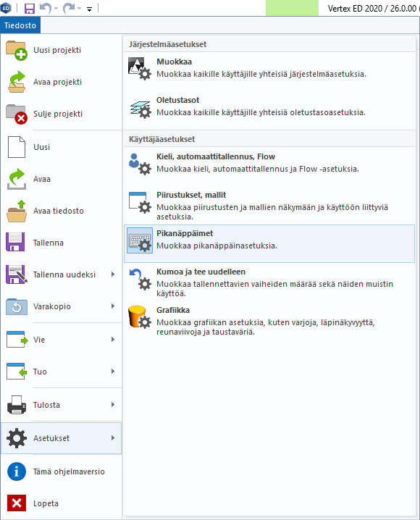Click the Tämä ohjelmaversio label
Image resolution: width=420 pixels, height=520 pixels.
click(x=69, y=471)
